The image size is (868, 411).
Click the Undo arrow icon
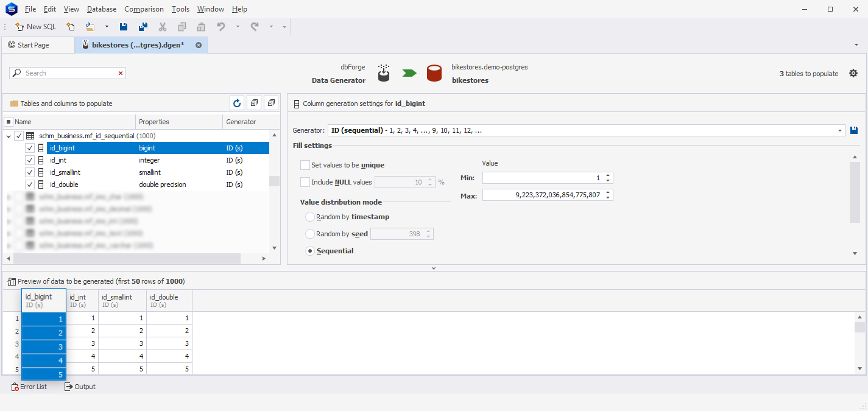pyautogui.click(x=221, y=27)
